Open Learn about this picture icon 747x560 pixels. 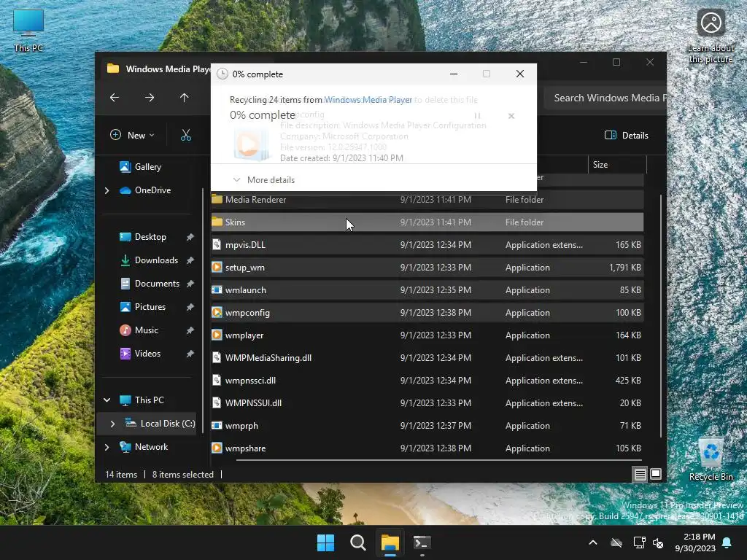(x=711, y=36)
